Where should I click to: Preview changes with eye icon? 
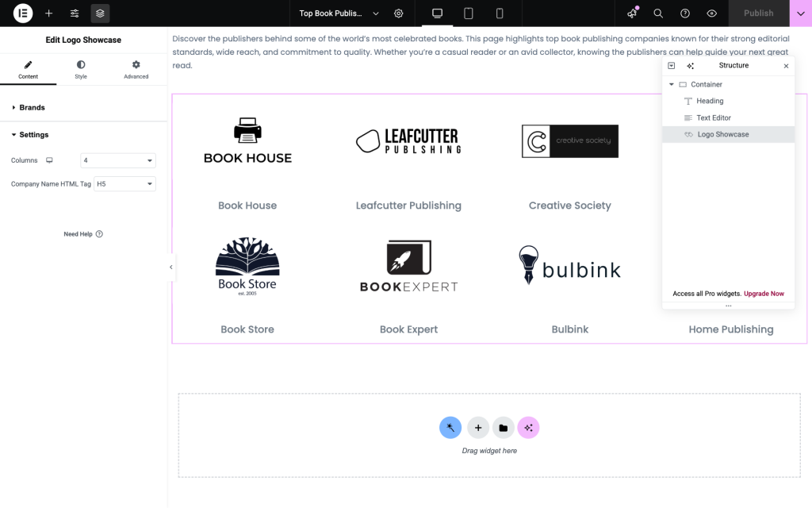[x=711, y=13]
